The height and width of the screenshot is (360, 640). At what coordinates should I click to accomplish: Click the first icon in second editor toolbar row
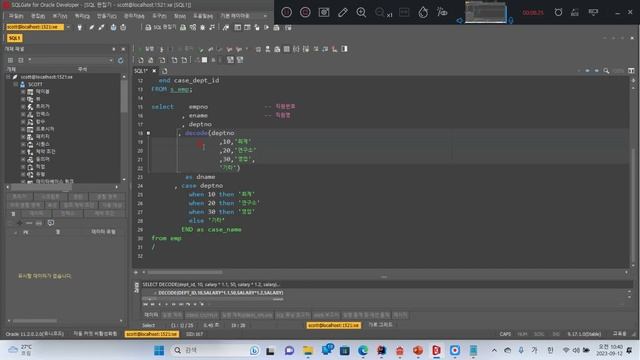click(140, 60)
